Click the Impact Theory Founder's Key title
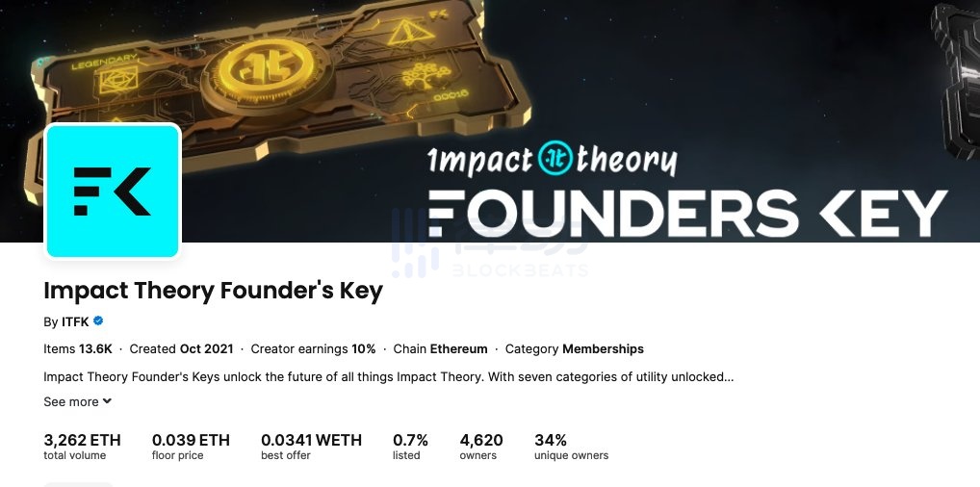This screenshot has height=487, width=980. (213, 292)
